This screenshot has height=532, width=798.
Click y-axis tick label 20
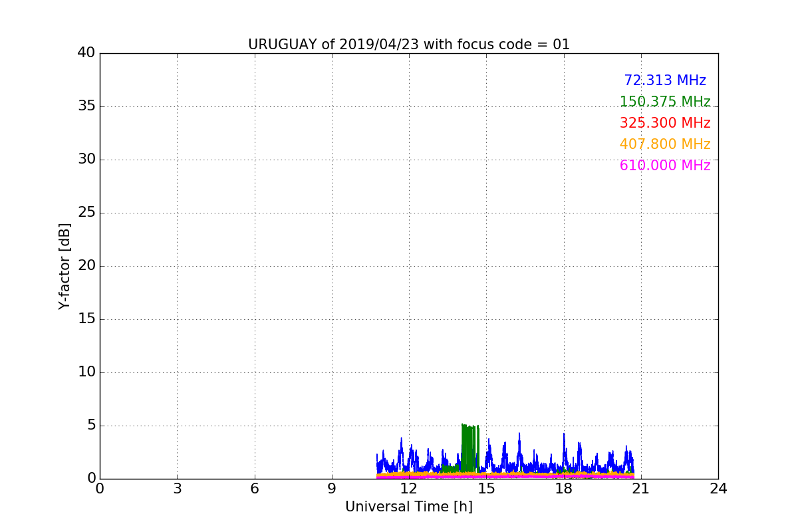86,266
